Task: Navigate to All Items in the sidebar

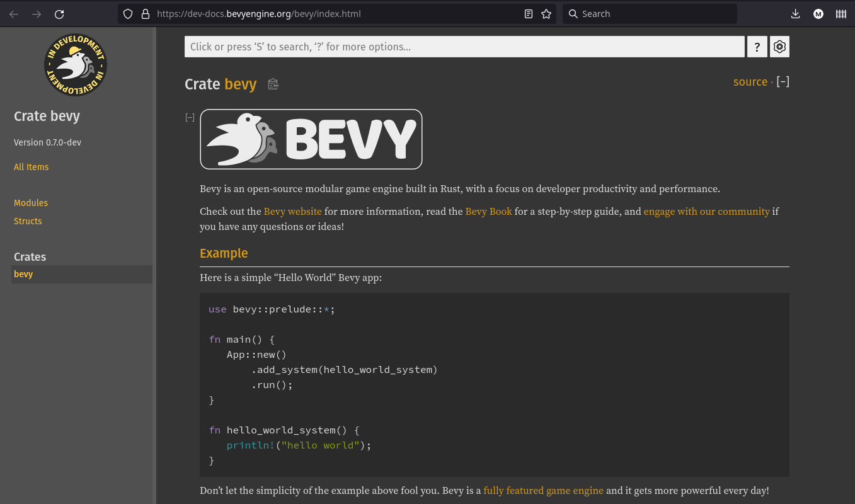Action: tap(31, 166)
